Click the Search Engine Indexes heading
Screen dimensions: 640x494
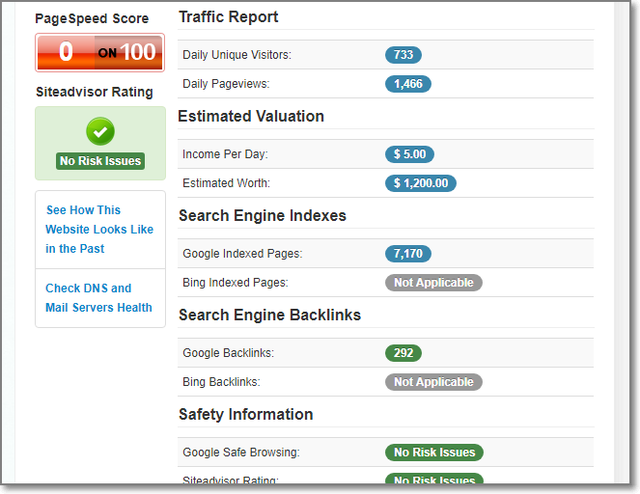pos(262,215)
